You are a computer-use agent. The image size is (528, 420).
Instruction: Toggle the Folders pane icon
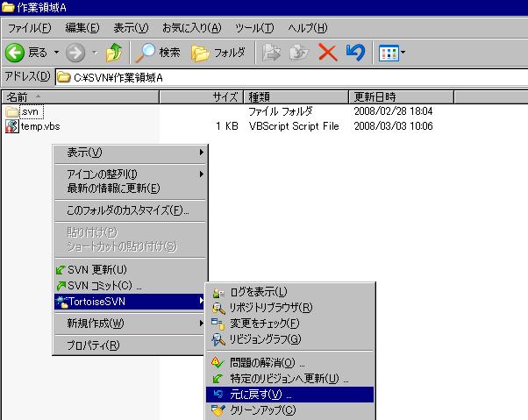click(200, 53)
